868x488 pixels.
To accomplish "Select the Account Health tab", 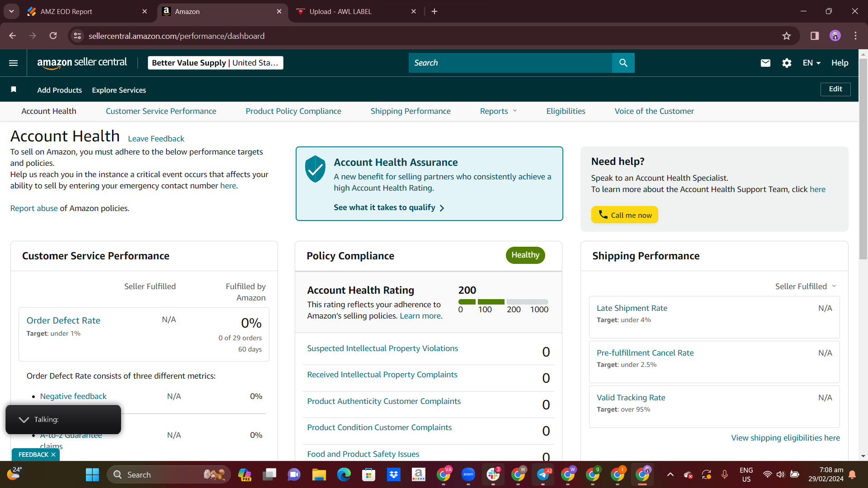I will [x=49, y=111].
